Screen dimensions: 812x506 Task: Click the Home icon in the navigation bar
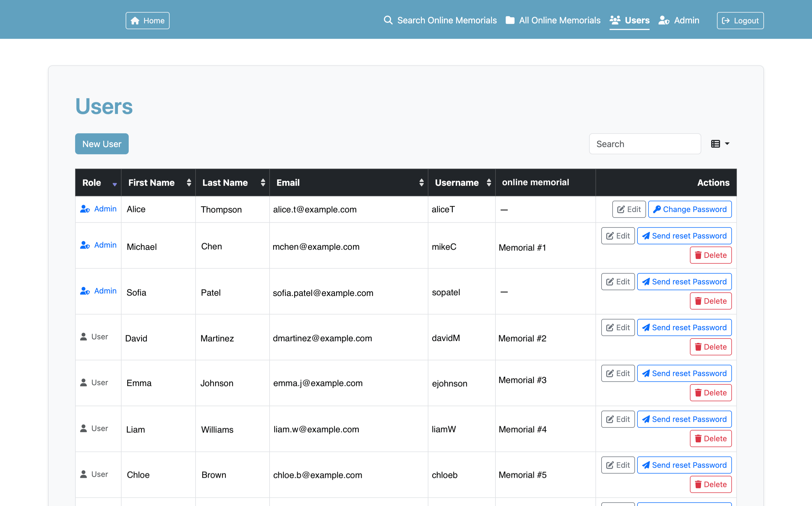coord(135,20)
